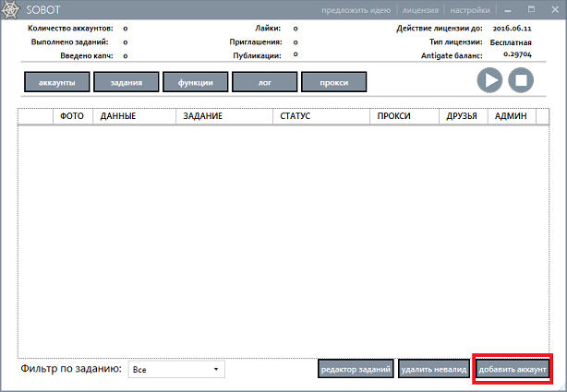The image size is (567, 392).
Task: Go to the прокси tab
Action: (x=333, y=82)
